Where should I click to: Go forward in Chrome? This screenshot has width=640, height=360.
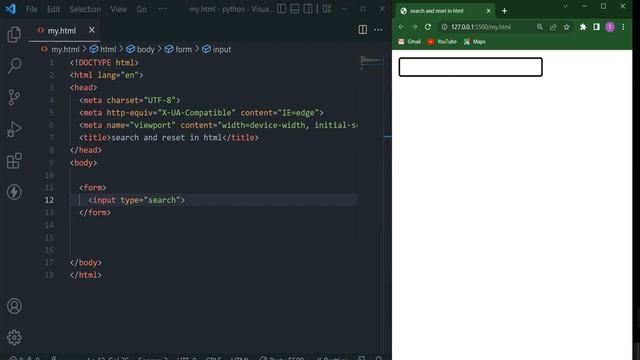tap(414, 27)
